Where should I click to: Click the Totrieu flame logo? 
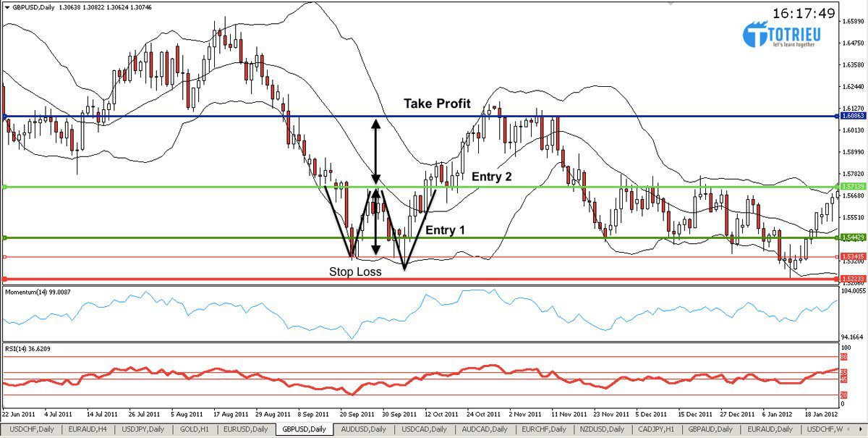click(x=755, y=35)
